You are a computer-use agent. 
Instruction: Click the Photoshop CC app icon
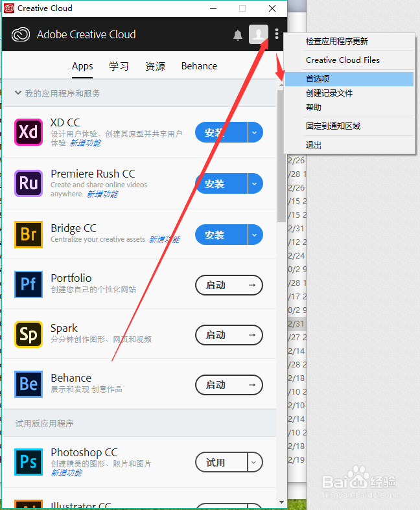[29, 462]
